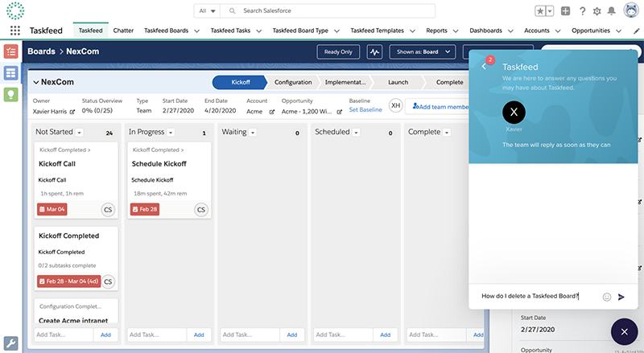
Task: Expand the favorites list dropdown arrow
Action: [x=550, y=11]
